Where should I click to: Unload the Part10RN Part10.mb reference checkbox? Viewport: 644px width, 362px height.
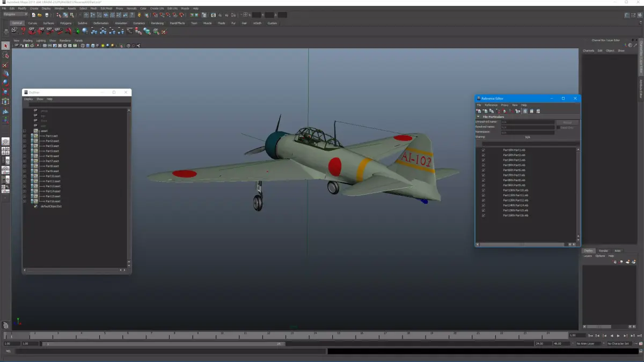pos(483,190)
